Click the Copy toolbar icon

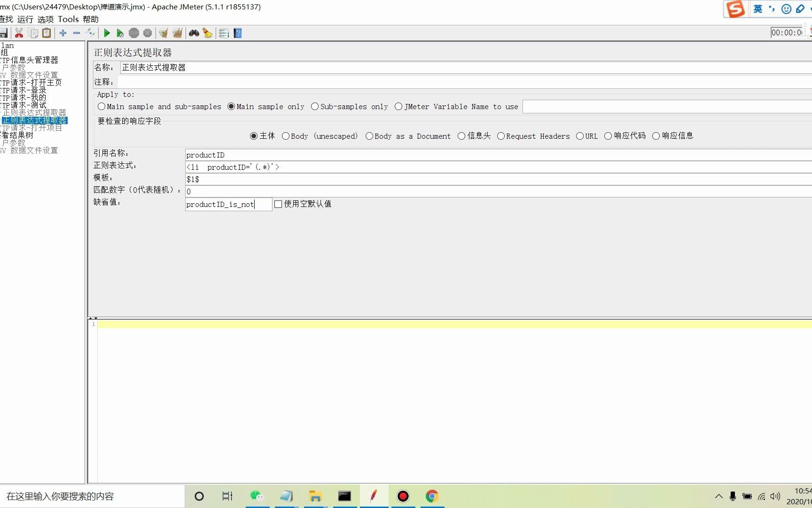tap(33, 33)
